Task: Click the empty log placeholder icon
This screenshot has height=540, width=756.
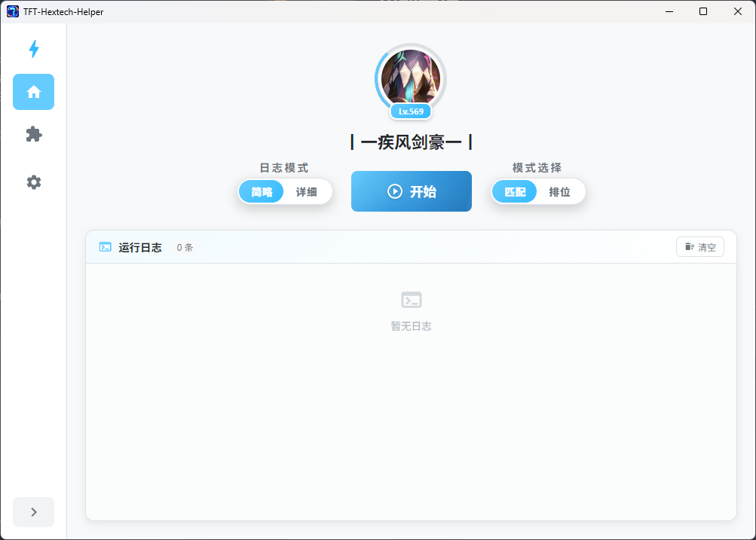Action: (x=411, y=301)
